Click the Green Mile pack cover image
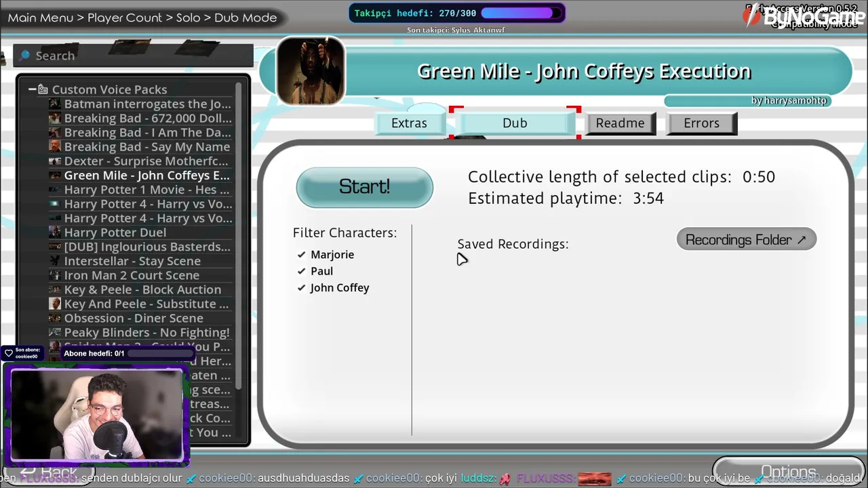Screen dimensions: 868x488 (x=311, y=71)
